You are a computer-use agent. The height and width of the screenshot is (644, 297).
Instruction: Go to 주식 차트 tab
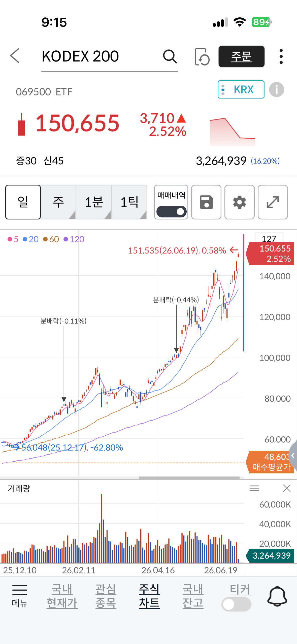(x=149, y=596)
